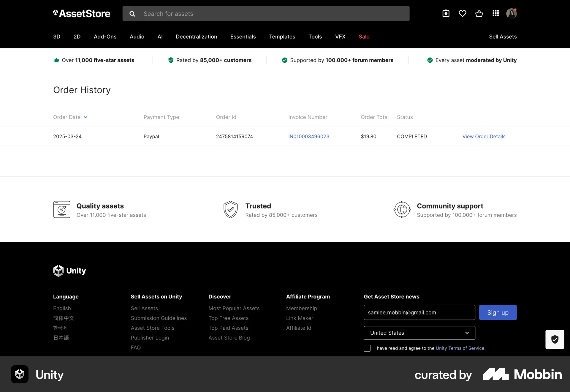This screenshot has width=570, height=392.
Task: Open the country selector showing United States
Action: click(x=419, y=333)
